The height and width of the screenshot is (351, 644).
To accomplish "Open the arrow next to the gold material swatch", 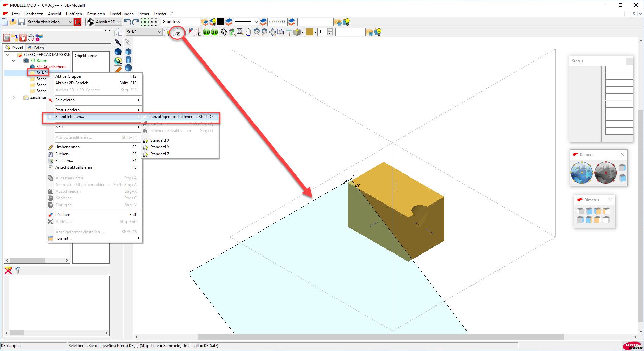I will tap(315, 32).
